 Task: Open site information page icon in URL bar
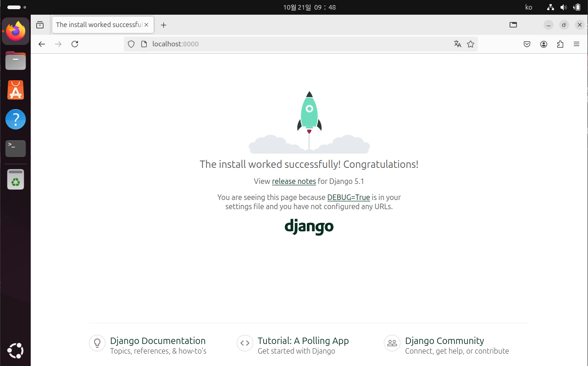pos(144,44)
